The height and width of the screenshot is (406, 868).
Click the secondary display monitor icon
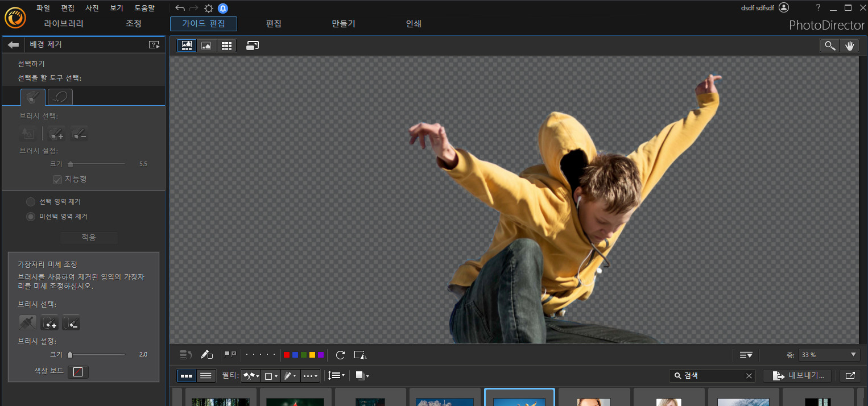253,46
